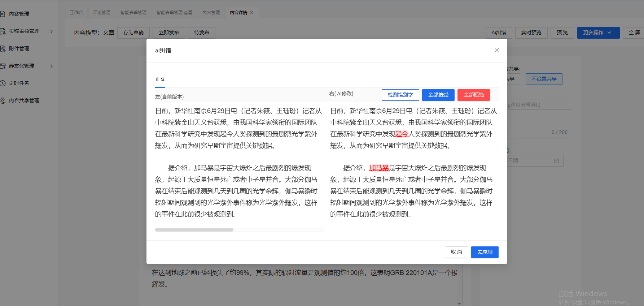Select the 正文 tab in the dialog
This screenshot has height=306, width=644.
coord(160,79)
